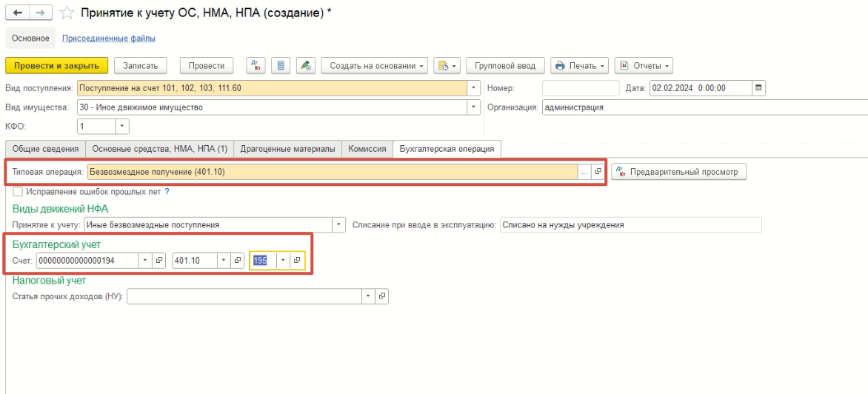Viewport: 868px width, 394px height.
Task: Open the Типовая операция item form icon
Action: (598, 172)
